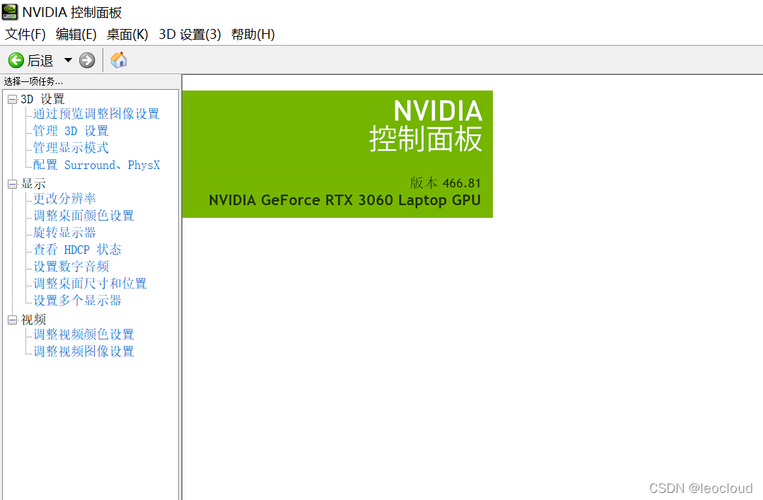Click the 后退 text label
The image size is (763, 500).
[40, 60]
